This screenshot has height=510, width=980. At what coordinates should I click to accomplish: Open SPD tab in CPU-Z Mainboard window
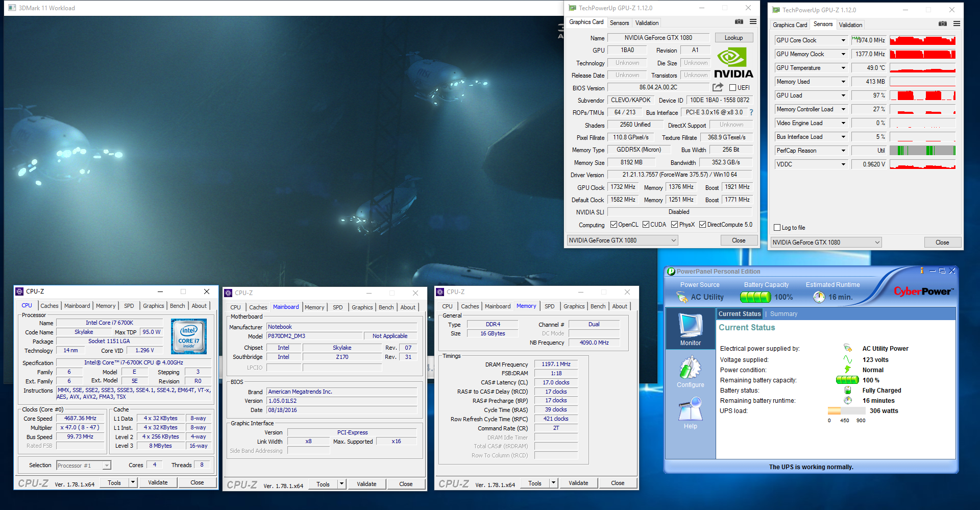[338, 307]
